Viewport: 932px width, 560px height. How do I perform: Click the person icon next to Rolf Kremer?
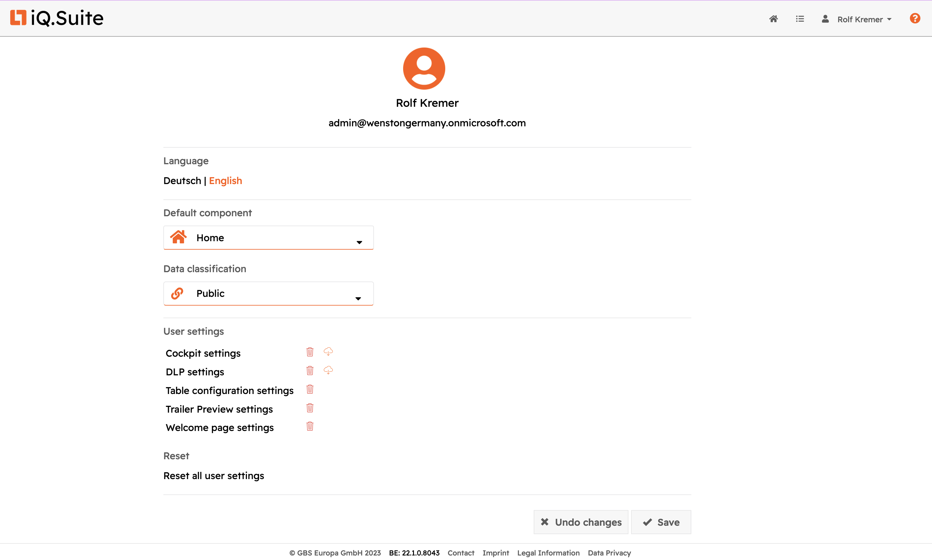click(825, 19)
